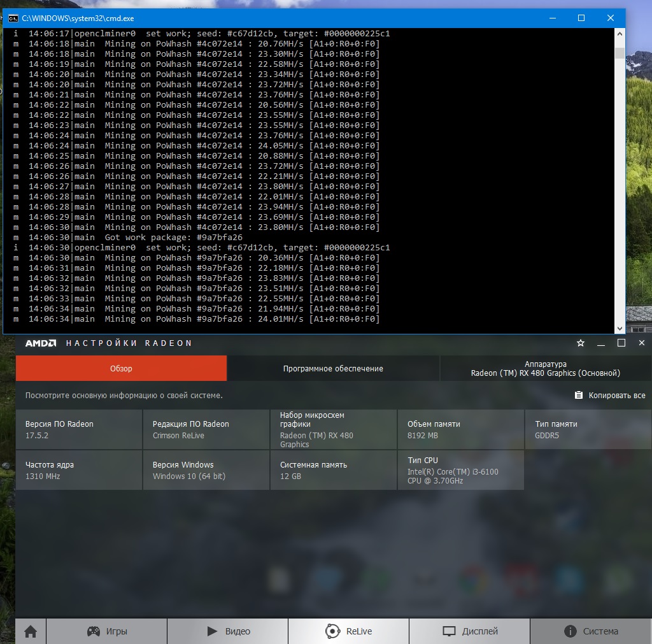Minimize the cmd.exe window
Screen dimensions: 652x644
553,18
